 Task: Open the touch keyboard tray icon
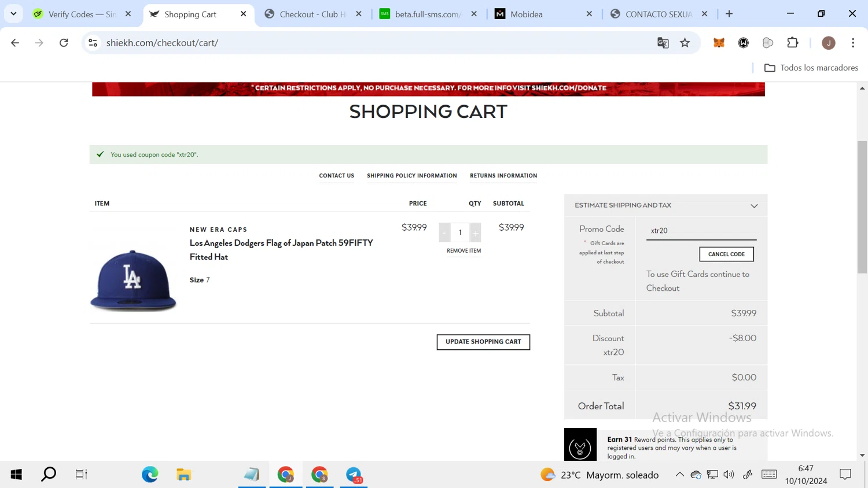click(769, 475)
